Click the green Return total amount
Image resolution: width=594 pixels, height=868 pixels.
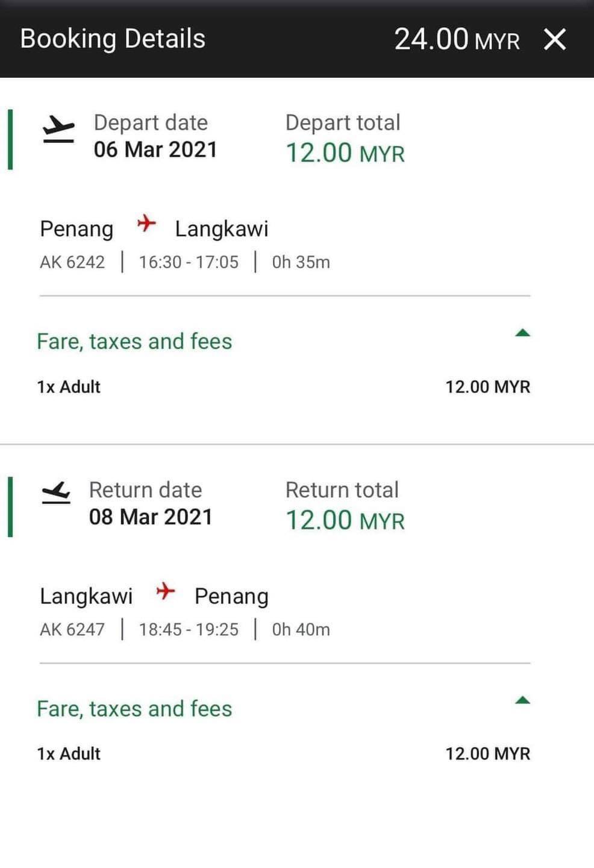coord(345,521)
